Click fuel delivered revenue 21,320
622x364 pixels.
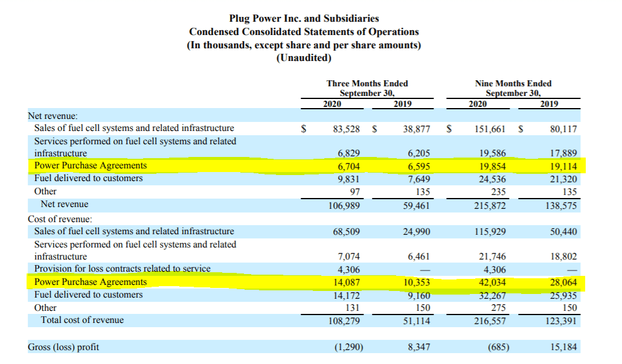point(563,179)
